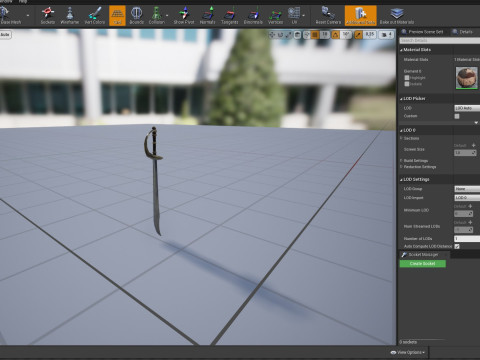Click Reset Camera in toolbar
Screen dimensions: 480x360
point(328,15)
